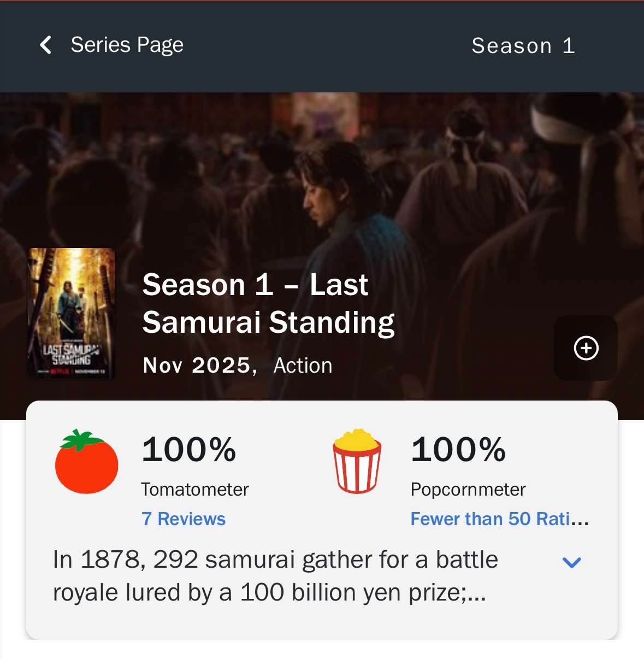Click the red tomato Tomatometer icon
This screenshot has height=659, width=644.
pos(86,462)
